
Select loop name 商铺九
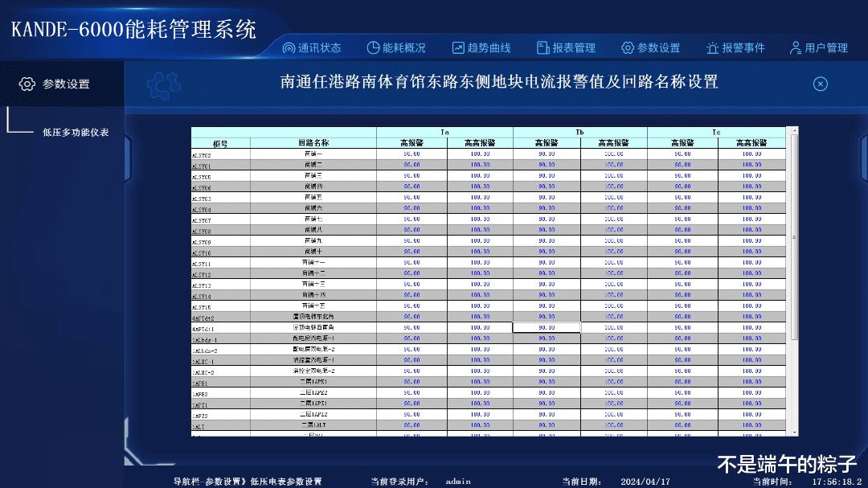coord(313,241)
